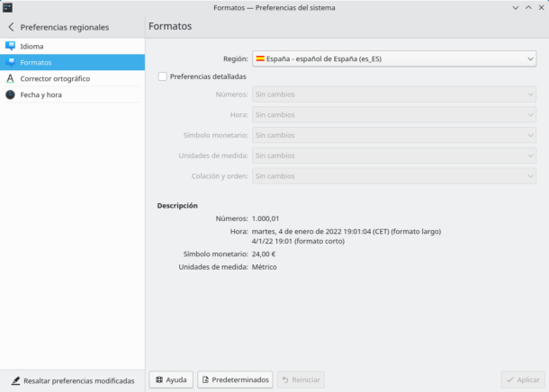Viewport: 549px width, 392px height.
Task: Click the Formatos sidebar icon
Action: [x=10, y=62]
